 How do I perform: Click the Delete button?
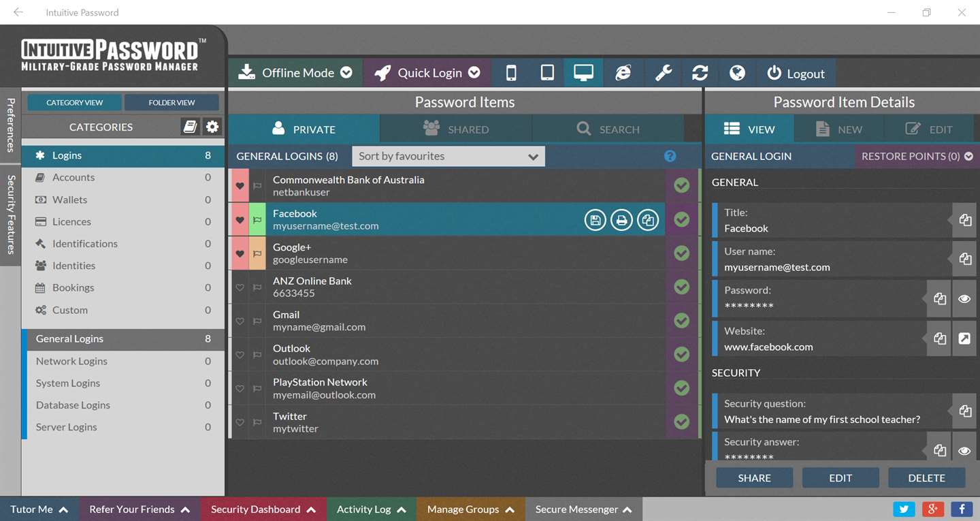tap(926, 477)
